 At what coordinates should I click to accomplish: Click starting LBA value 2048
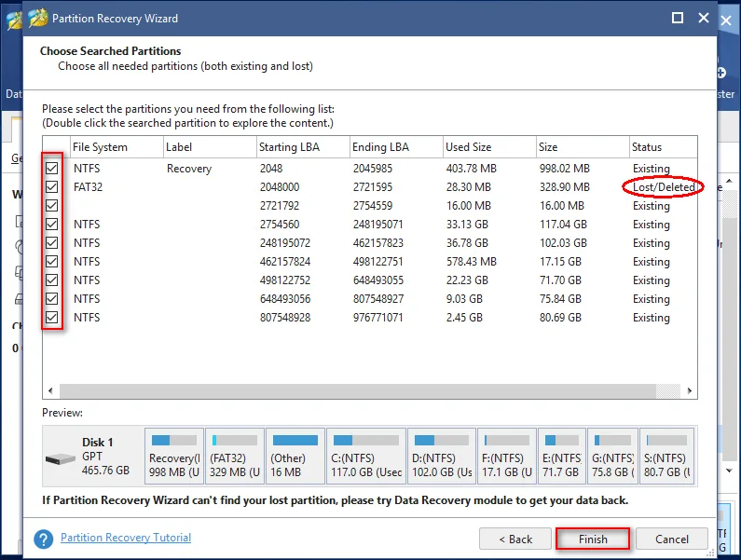coord(271,169)
